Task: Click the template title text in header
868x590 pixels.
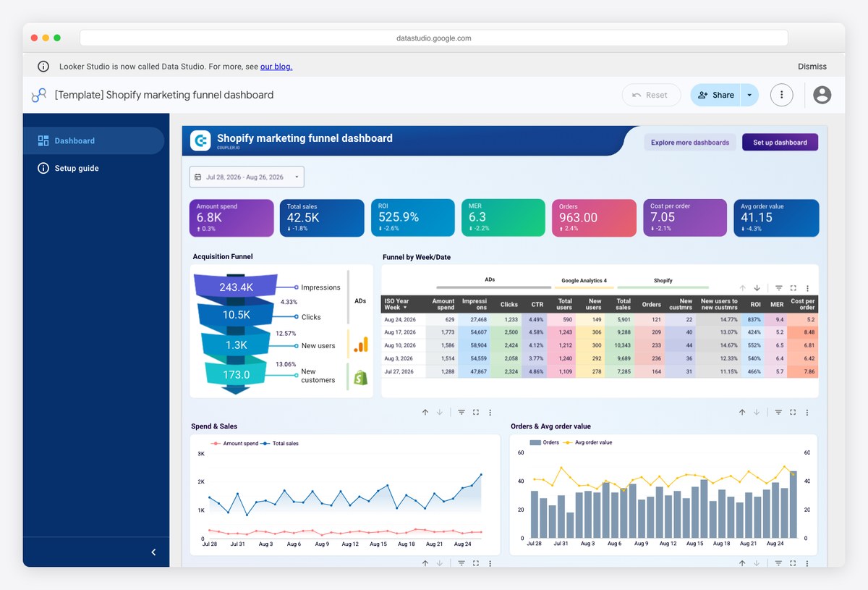Action: [x=164, y=95]
